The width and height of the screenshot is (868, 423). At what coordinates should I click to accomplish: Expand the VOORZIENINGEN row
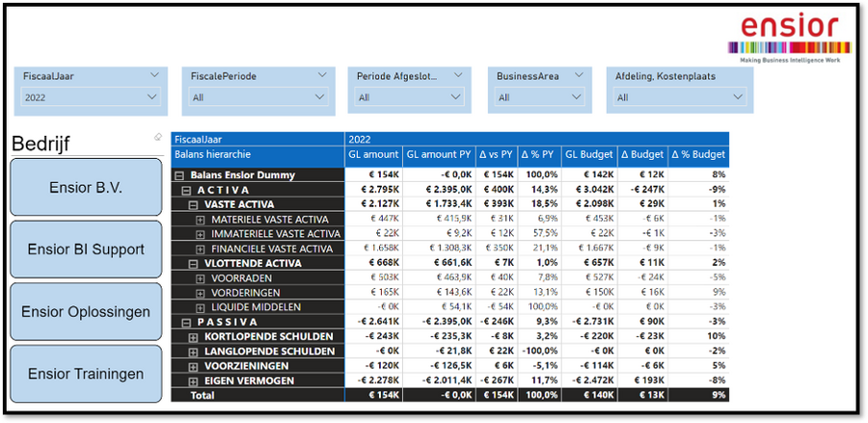click(x=193, y=366)
